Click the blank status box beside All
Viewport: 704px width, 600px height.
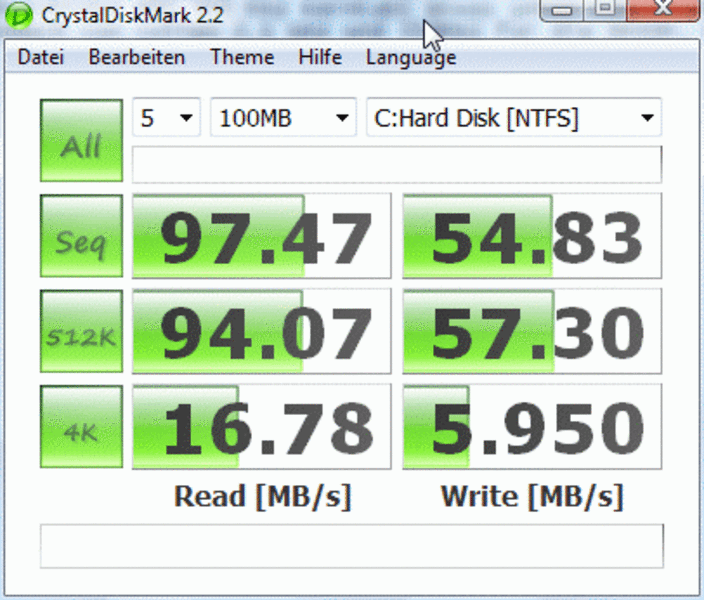tap(397, 164)
